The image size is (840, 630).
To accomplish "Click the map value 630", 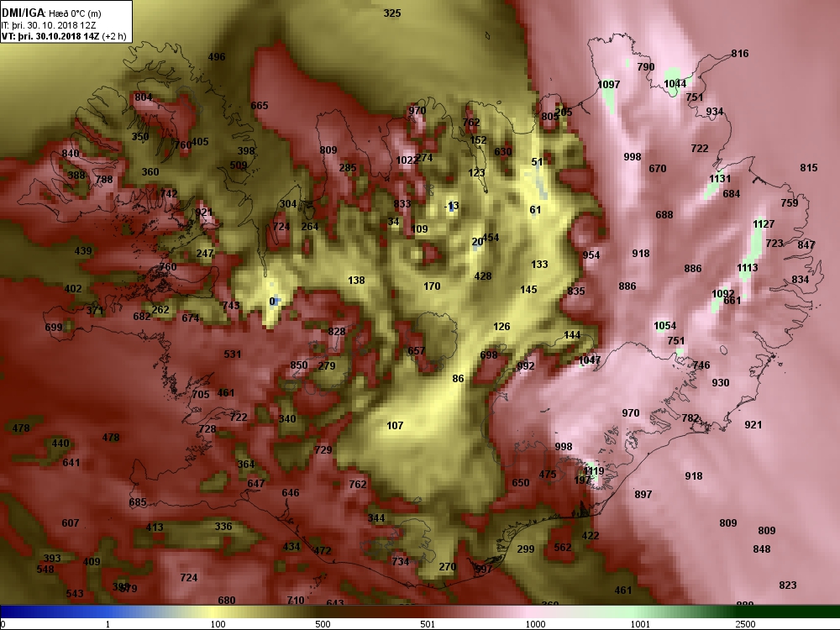I will (x=502, y=151).
